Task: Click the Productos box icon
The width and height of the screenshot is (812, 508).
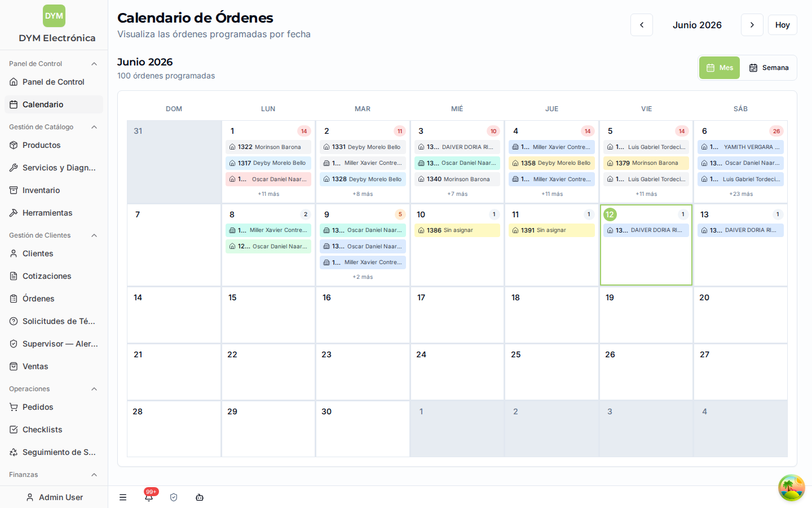Action: (14, 145)
